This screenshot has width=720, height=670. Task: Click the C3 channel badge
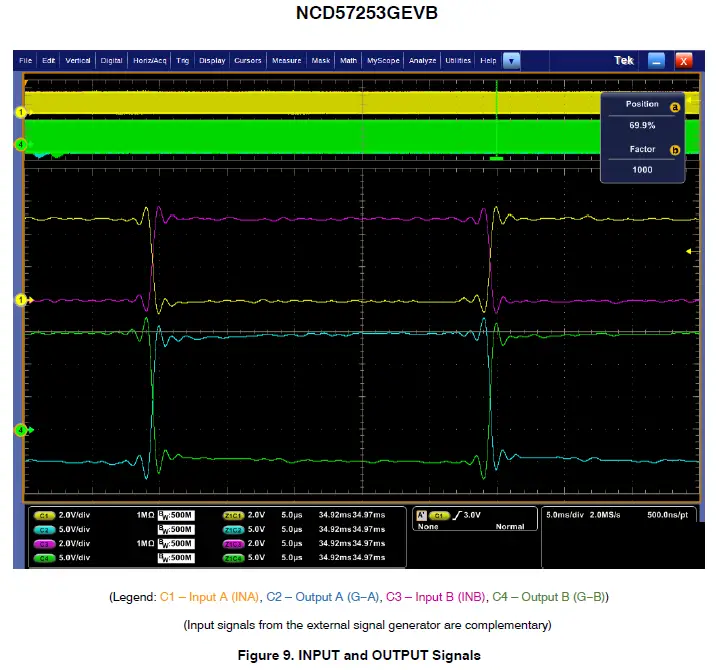pyautogui.click(x=44, y=544)
